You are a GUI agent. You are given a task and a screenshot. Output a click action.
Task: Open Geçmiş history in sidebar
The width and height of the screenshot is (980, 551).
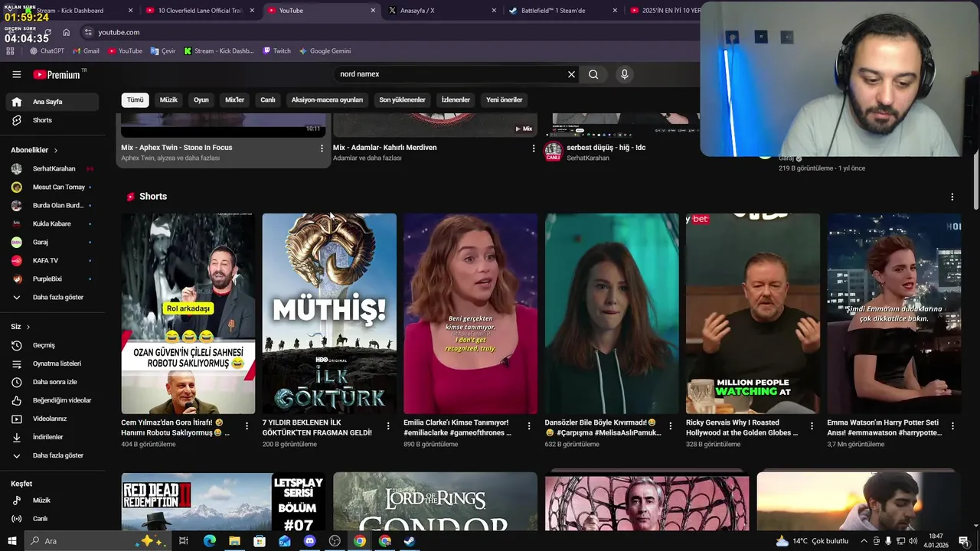tap(52, 345)
